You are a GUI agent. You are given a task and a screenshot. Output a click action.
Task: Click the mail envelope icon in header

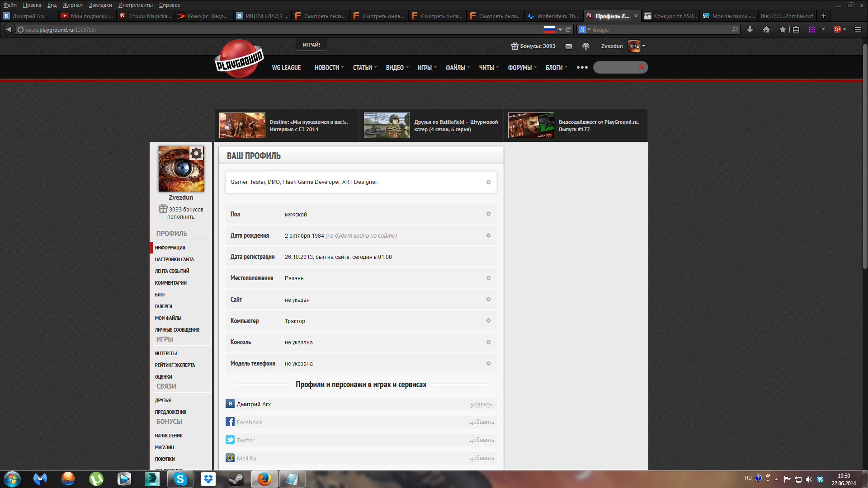(x=569, y=47)
